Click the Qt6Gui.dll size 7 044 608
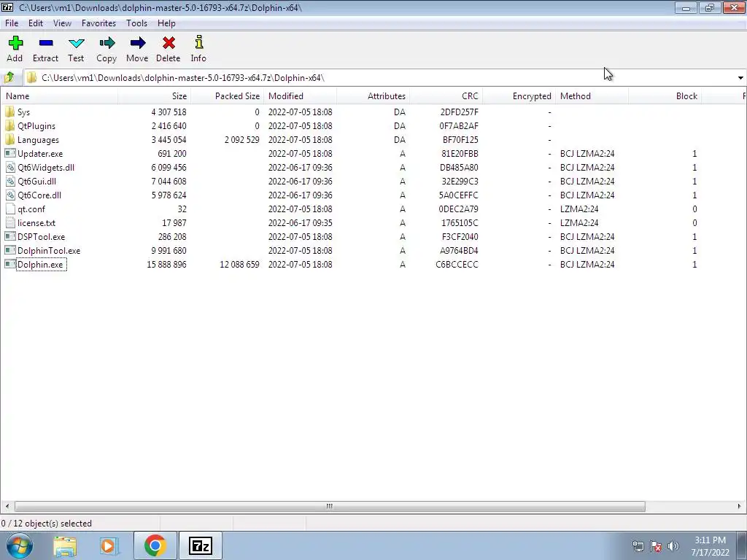The height and width of the screenshot is (560, 747). point(169,182)
